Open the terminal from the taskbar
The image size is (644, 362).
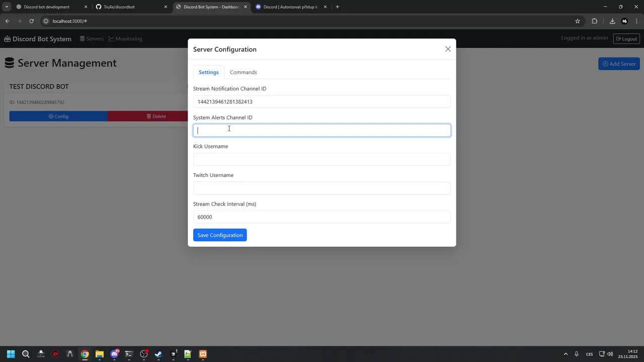129,354
